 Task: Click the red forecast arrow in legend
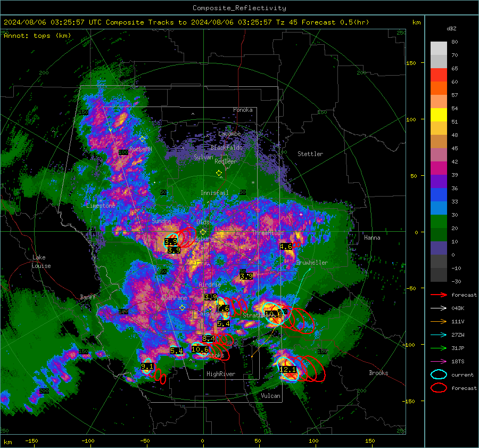(x=439, y=295)
